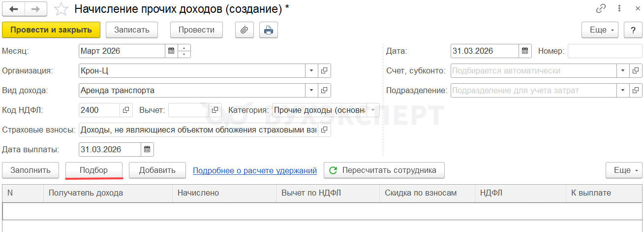The image size is (644, 232).
Task: Click the Подбор button
Action: (x=93, y=170)
